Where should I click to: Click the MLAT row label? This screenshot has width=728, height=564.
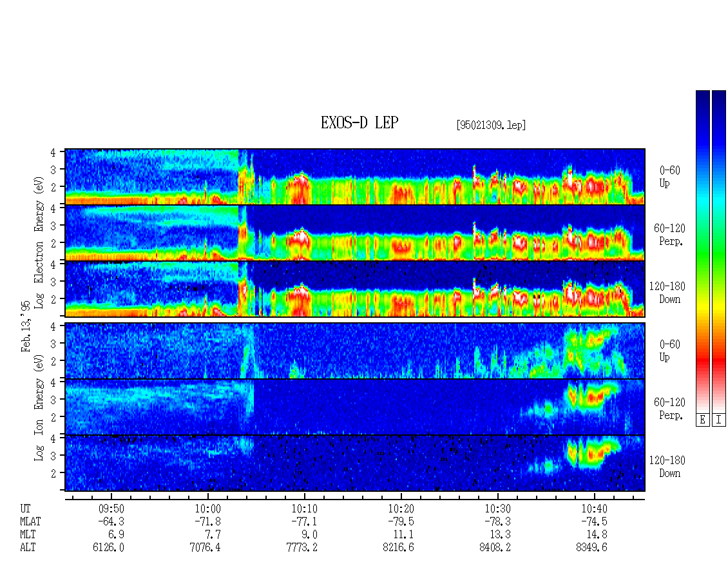(x=31, y=521)
